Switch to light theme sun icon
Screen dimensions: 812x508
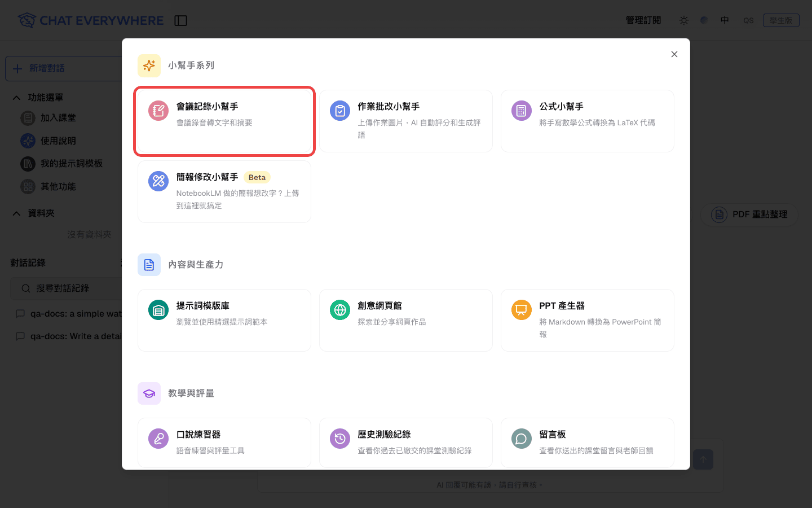[684, 20]
